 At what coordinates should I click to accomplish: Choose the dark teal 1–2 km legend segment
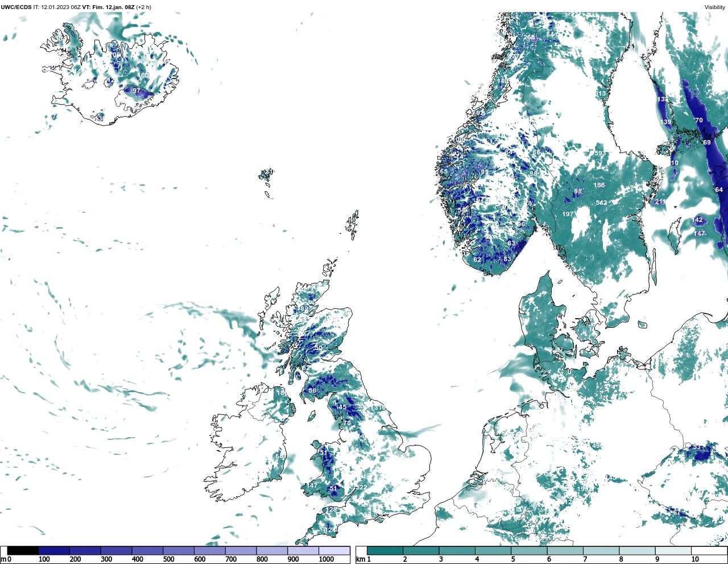coord(385,551)
